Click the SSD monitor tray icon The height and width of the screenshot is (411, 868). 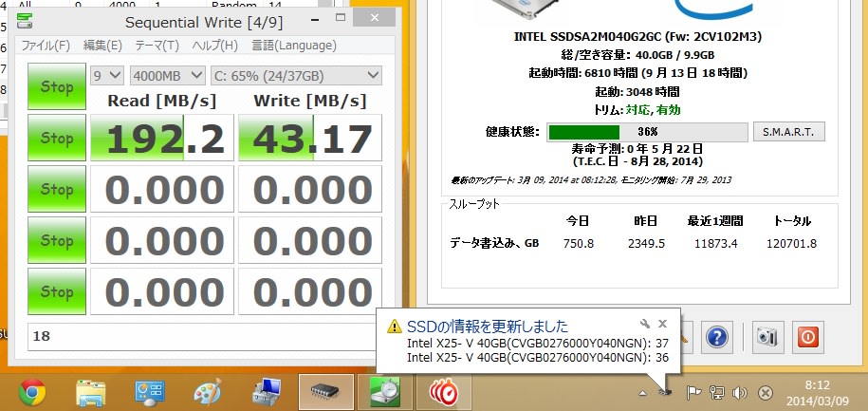pos(666,393)
